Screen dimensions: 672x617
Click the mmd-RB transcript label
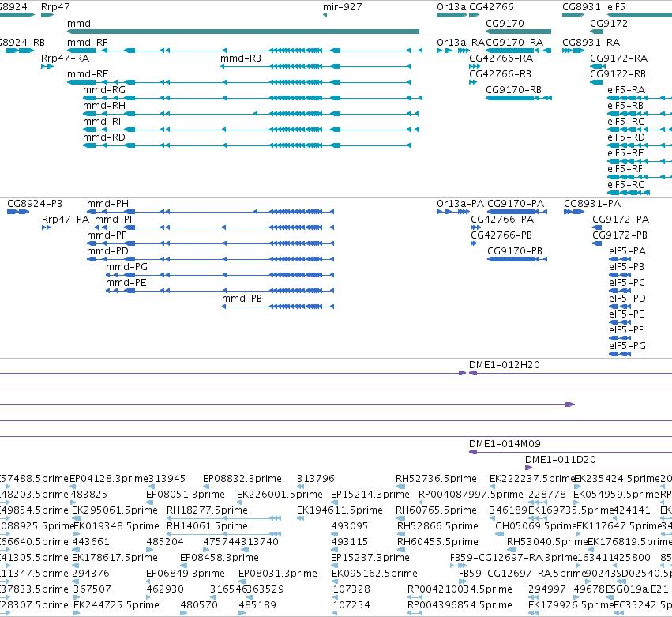tap(241, 58)
